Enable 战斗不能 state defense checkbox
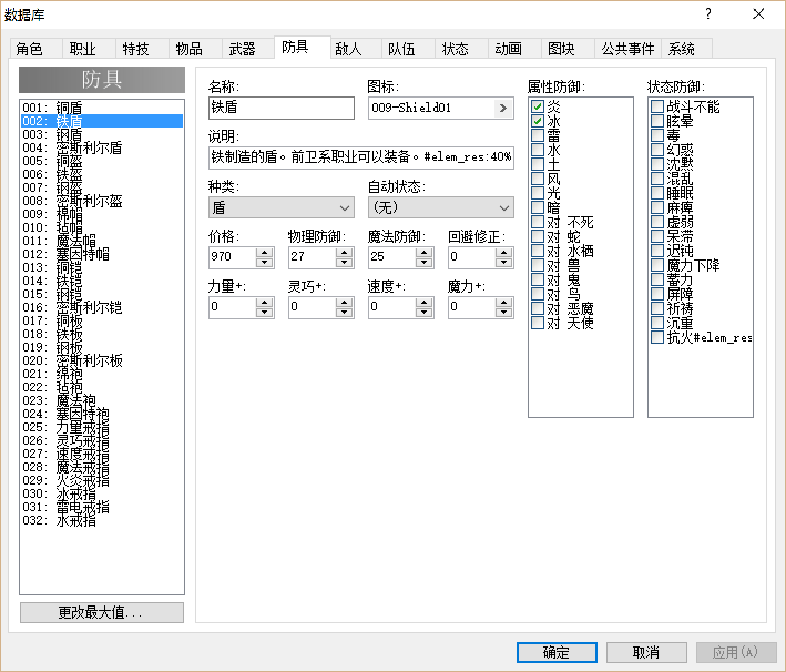Screen dimensions: 786x672 point(657,106)
